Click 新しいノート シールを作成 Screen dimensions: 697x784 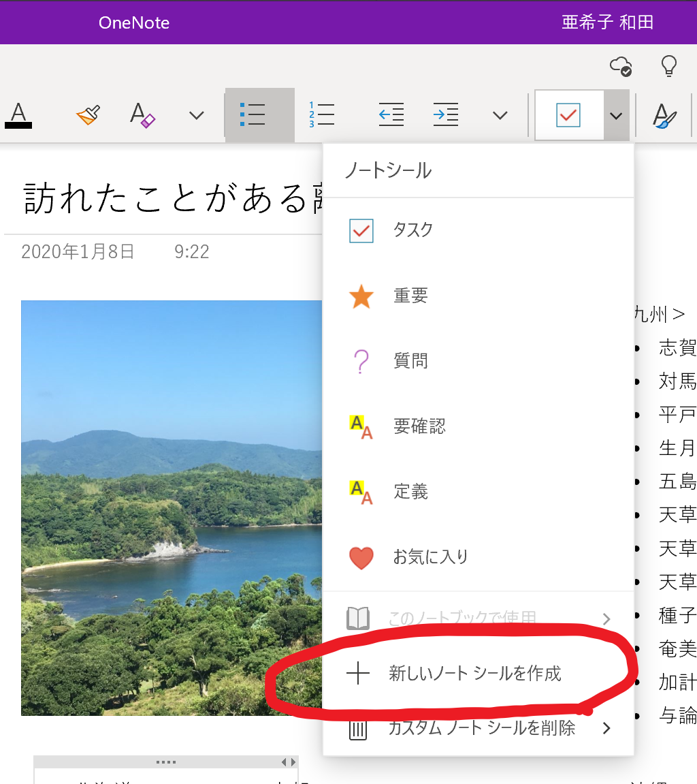click(474, 674)
